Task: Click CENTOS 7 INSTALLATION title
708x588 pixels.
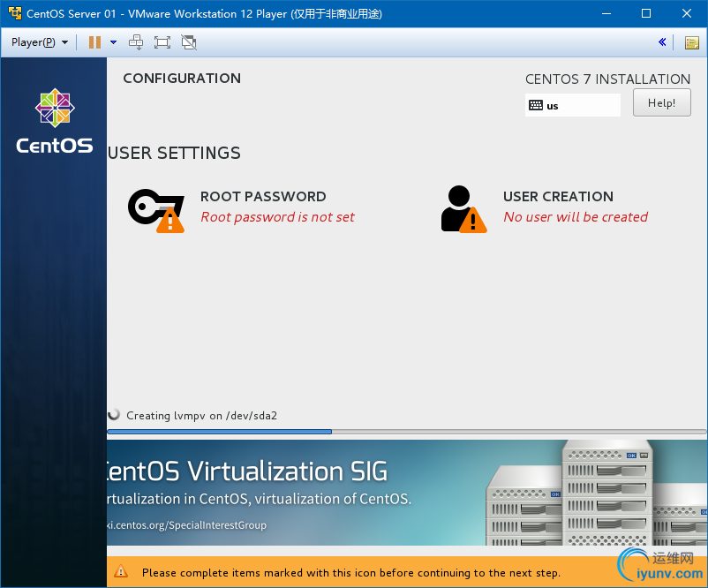Action: [607, 79]
